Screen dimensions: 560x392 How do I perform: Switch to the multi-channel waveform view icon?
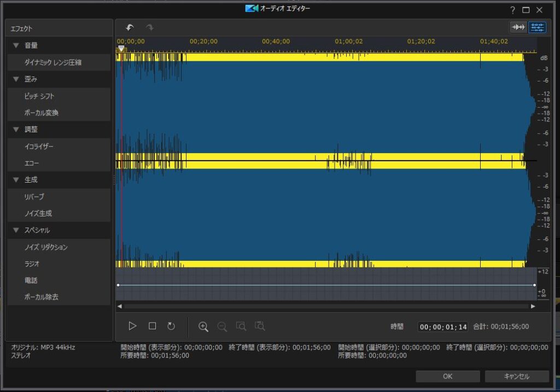point(537,27)
